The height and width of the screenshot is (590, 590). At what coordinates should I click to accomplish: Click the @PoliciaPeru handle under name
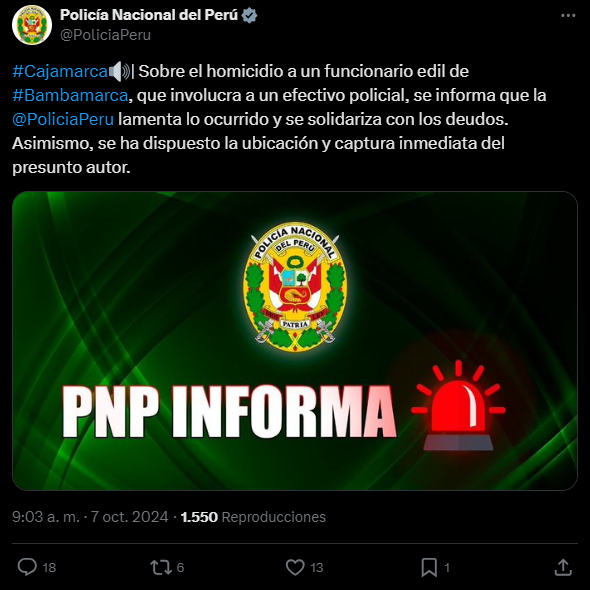pos(105,35)
